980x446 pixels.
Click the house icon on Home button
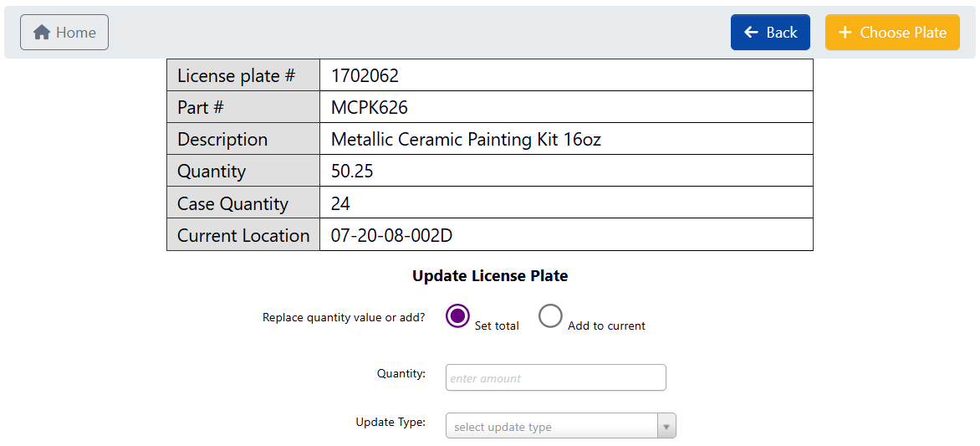pos(42,33)
